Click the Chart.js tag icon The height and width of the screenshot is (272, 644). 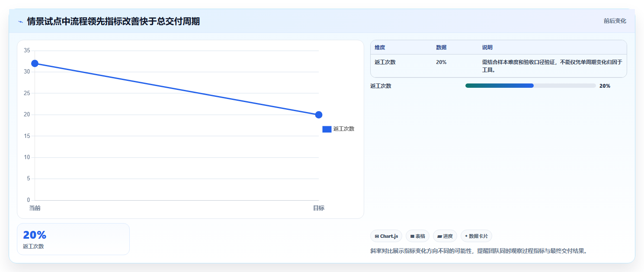point(377,237)
